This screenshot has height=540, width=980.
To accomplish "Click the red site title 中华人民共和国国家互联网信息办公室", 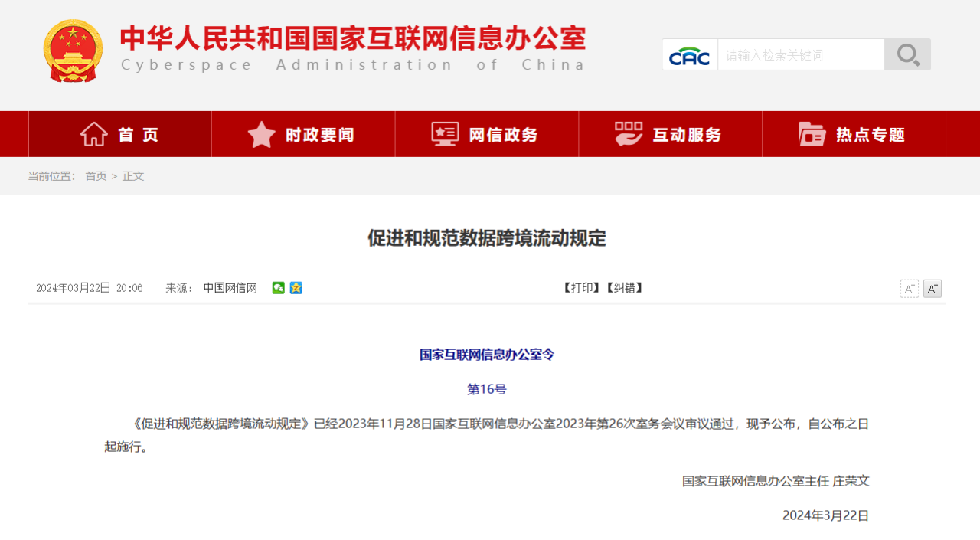I will tap(353, 38).
